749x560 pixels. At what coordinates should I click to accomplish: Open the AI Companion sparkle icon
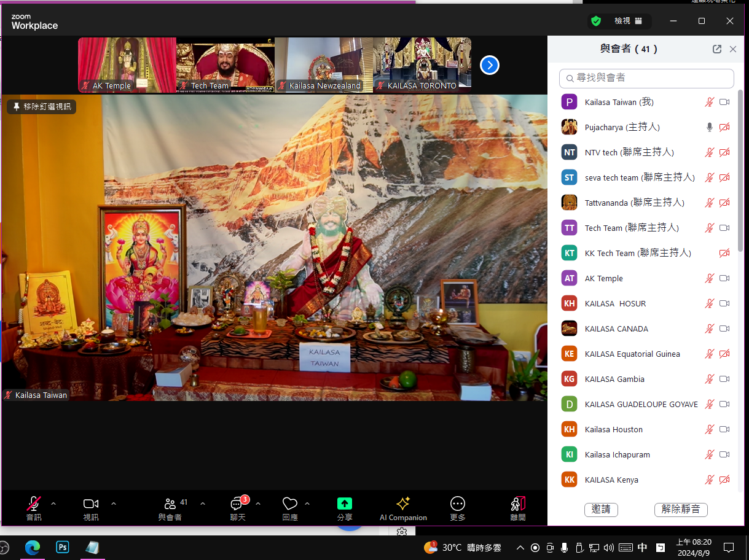point(403,504)
